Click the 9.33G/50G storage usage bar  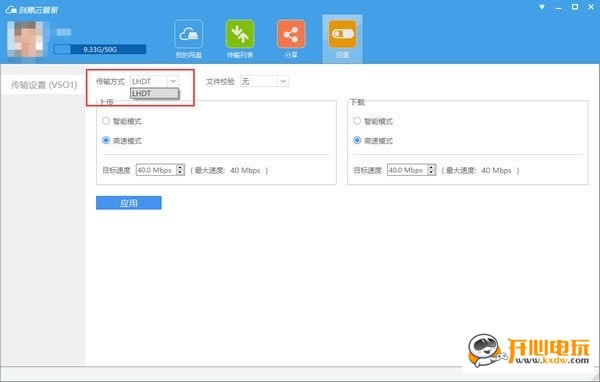click(x=100, y=49)
